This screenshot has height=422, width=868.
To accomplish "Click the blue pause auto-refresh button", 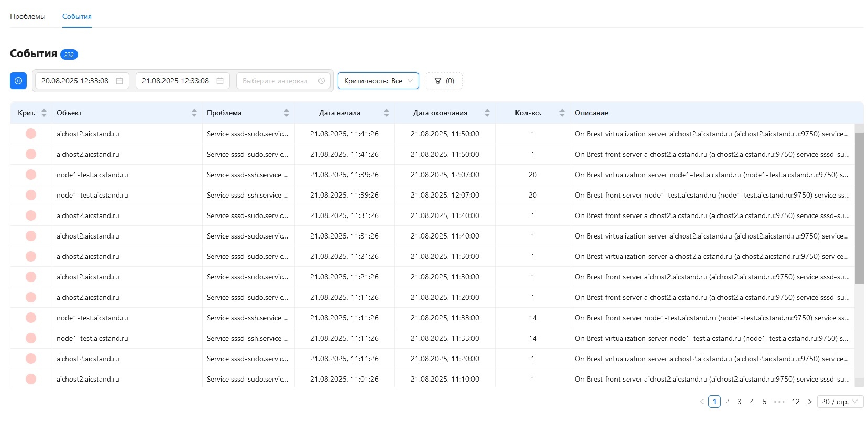I will [x=18, y=81].
